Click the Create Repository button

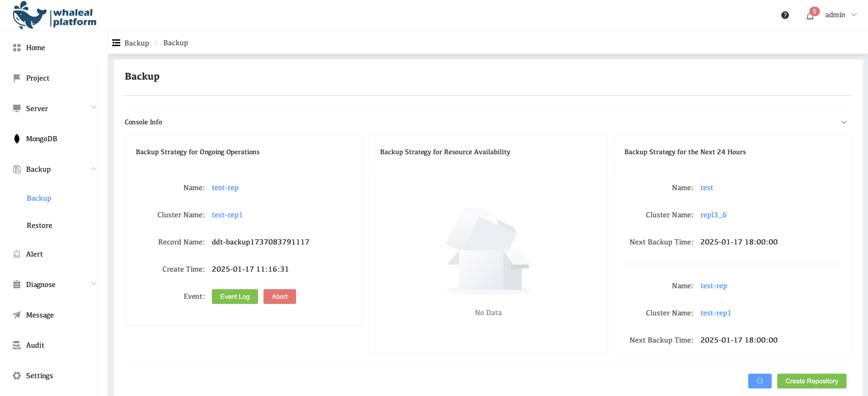(812, 381)
